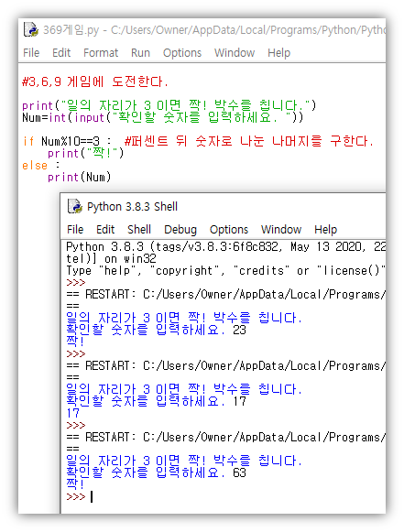Open the Format menu in the editor window
The width and height of the screenshot is (404, 532).
101,53
